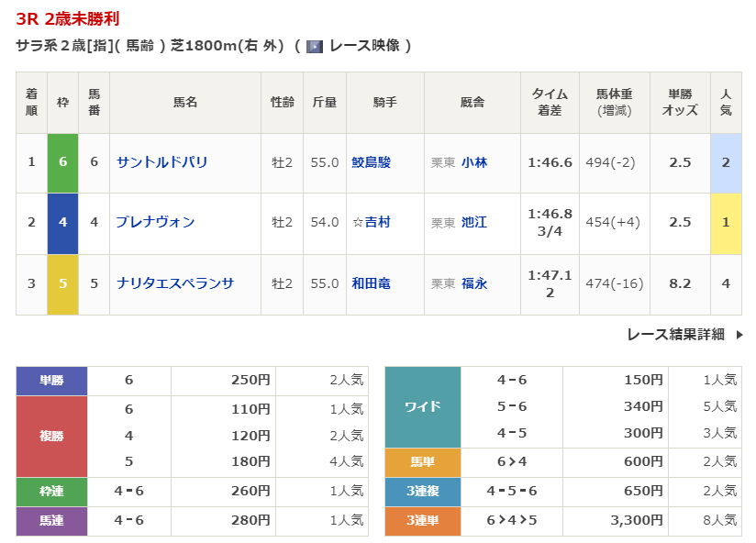Select the 単勝 payout label
This screenshot has height=543, width=756.
click(52, 381)
